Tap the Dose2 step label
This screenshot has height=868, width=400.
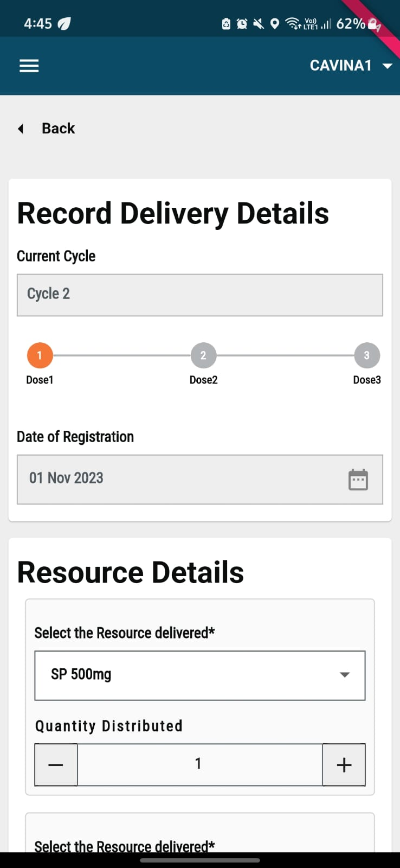203,380
